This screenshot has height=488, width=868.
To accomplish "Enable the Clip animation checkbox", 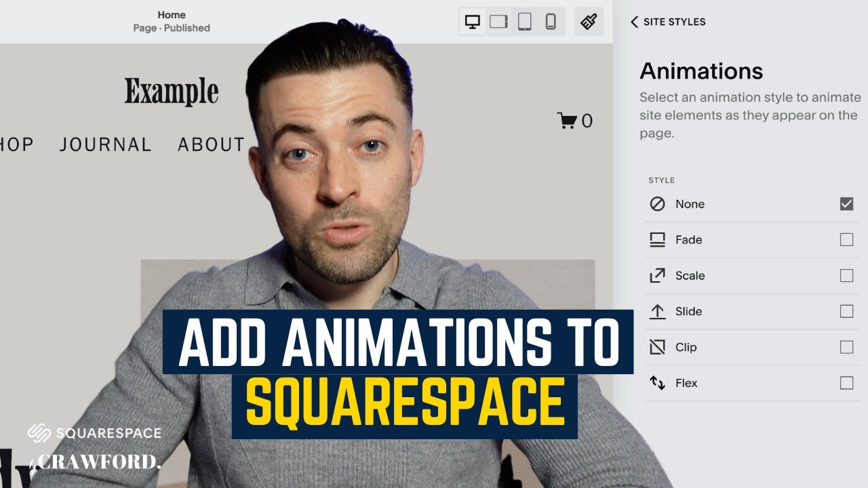I will pos(846,347).
